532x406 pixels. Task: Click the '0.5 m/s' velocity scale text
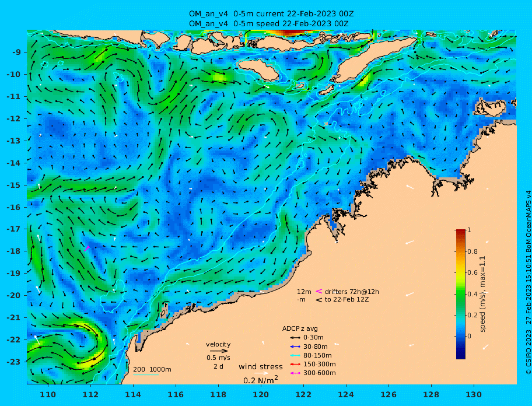click(218, 358)
